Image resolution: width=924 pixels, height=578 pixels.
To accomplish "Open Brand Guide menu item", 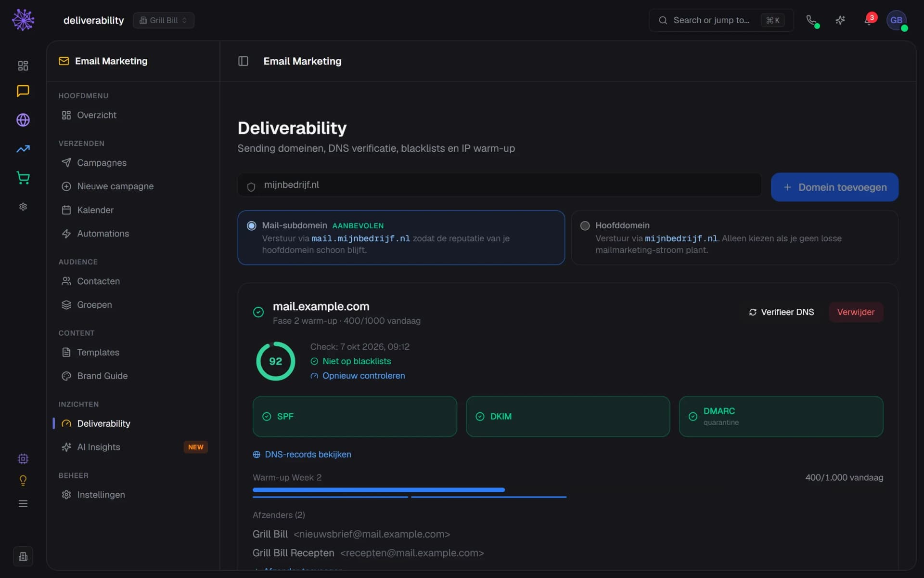I will [133, 376].
